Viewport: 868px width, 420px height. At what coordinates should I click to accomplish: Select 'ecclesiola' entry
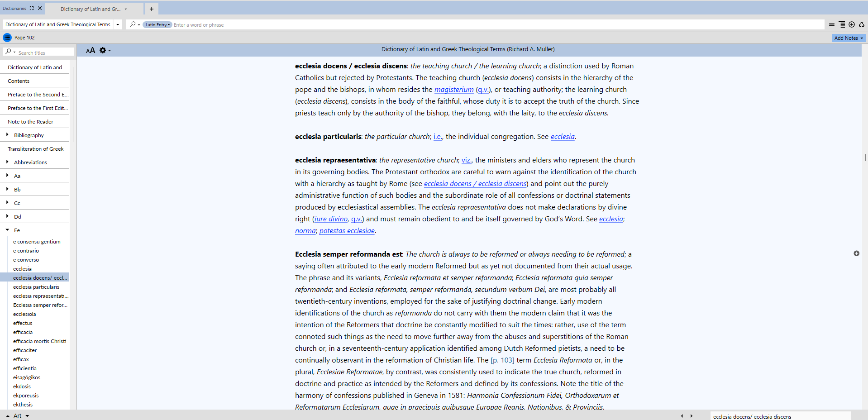[x=24, y=314]
